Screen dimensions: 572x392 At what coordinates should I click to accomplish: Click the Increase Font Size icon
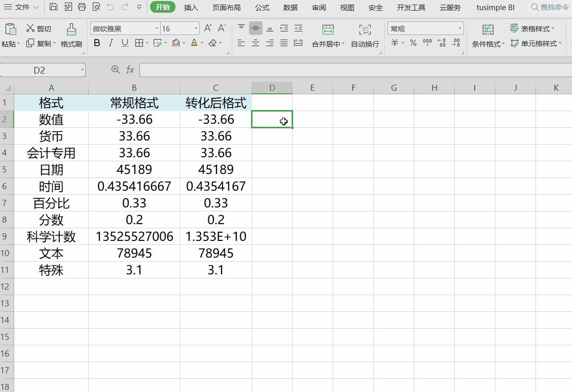(208, 28)
